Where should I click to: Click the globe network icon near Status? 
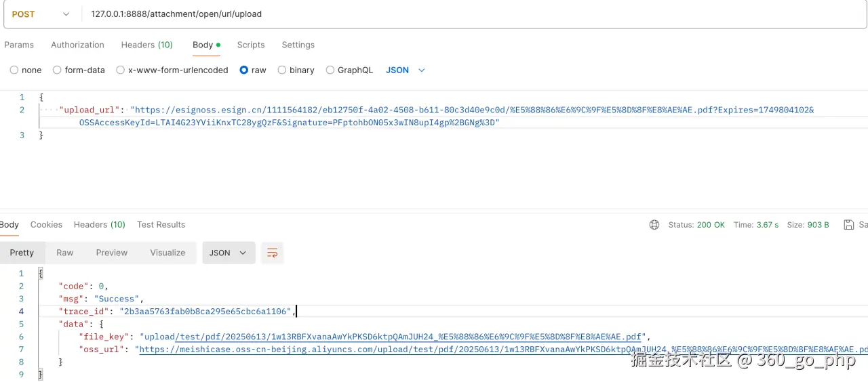[x=654, y=225]
